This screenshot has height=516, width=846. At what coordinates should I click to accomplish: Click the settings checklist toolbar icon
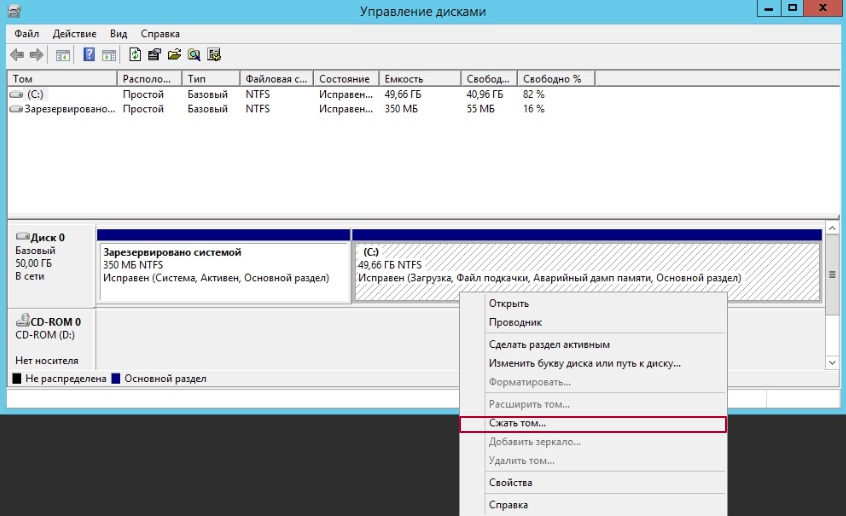(214, 55)
